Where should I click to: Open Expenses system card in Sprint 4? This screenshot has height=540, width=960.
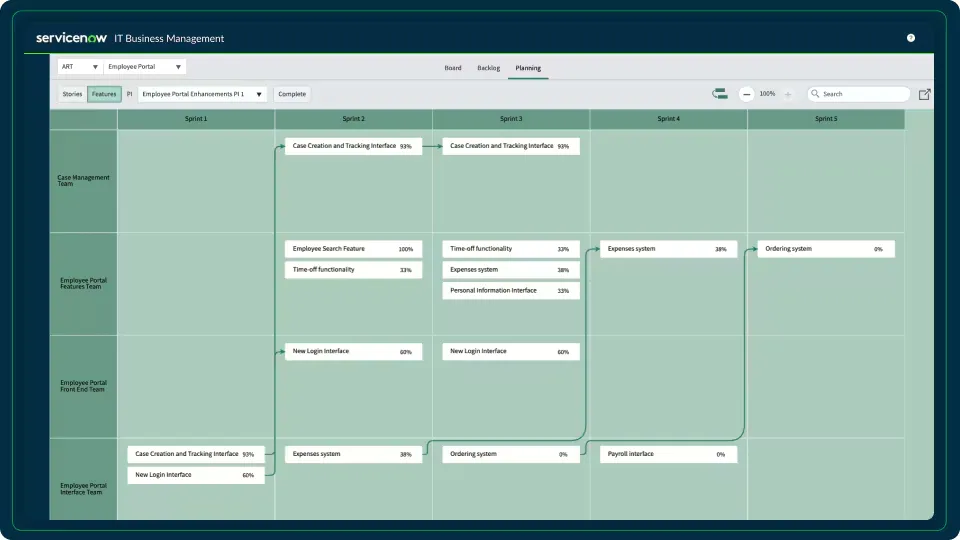[x=669, y=249]
